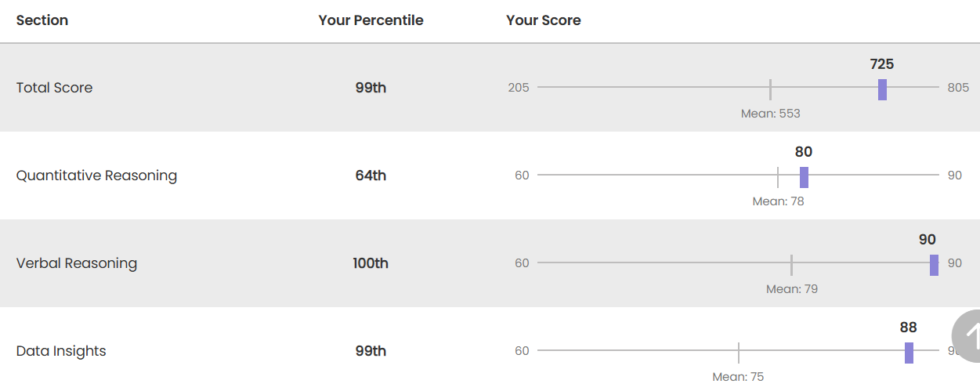Click the purple Verbal Reasoning score marker

tap(934, 265)
